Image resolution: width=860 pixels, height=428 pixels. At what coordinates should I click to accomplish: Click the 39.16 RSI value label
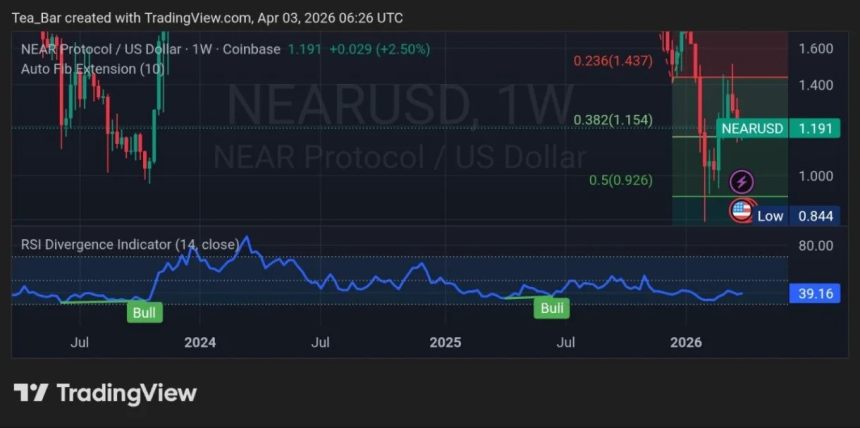click(816, 294)
